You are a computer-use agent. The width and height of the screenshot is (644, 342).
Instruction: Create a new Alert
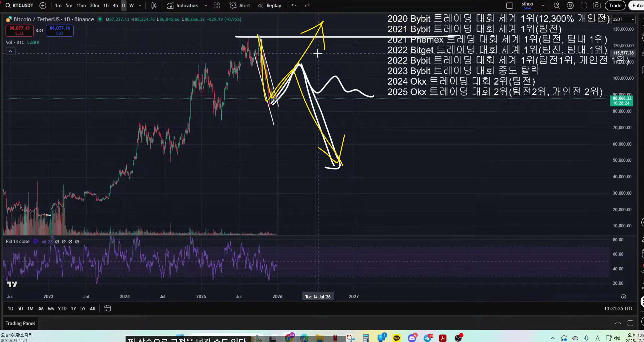click(240, 6)
